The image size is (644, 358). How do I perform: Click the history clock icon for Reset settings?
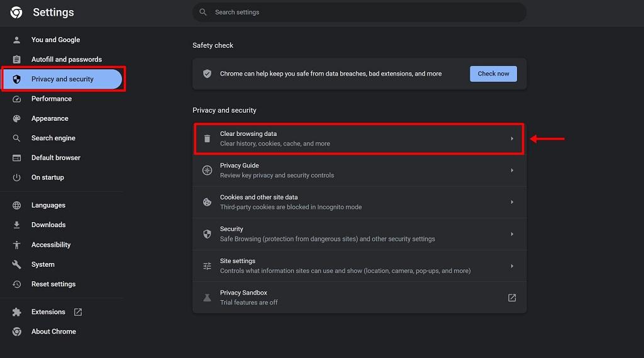pos(16,284)
